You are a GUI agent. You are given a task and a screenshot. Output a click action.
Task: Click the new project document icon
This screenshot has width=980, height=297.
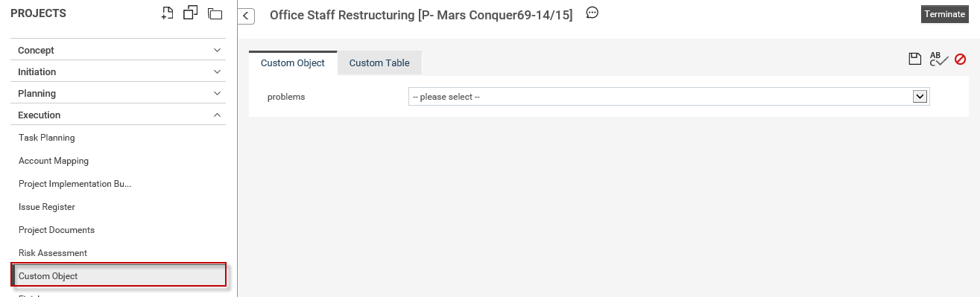pos(168,13)
